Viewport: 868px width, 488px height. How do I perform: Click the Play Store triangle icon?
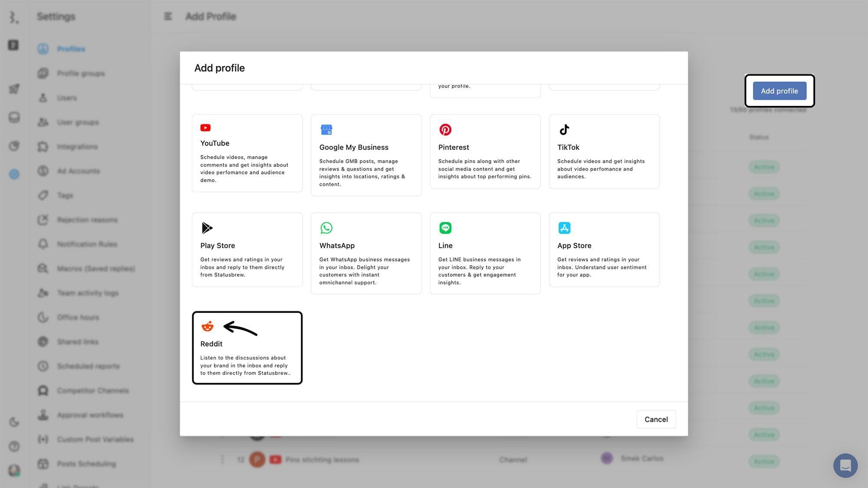pyautogui.click(x=207, y=228)
